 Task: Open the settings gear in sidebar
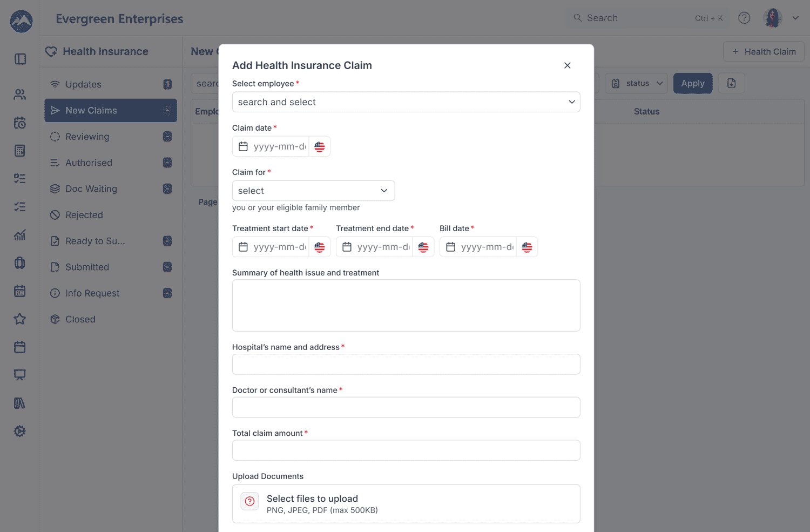20,431
